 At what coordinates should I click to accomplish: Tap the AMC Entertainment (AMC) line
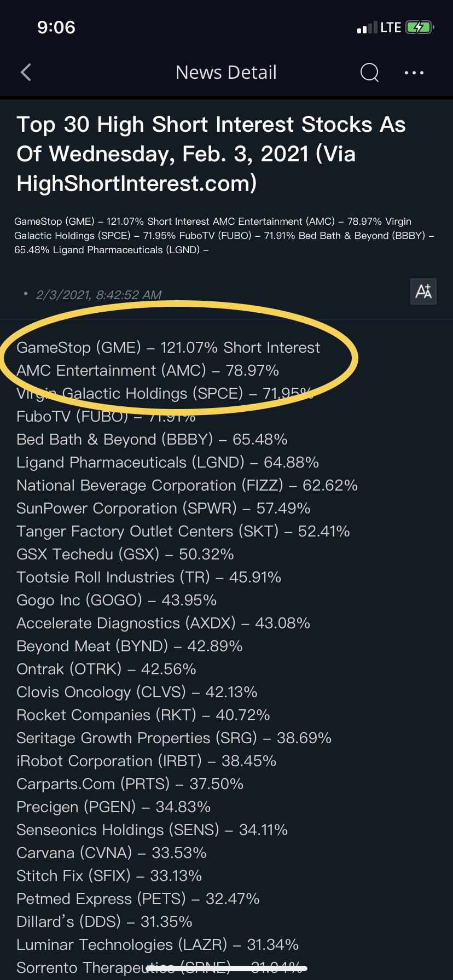(x=148, y=371)
